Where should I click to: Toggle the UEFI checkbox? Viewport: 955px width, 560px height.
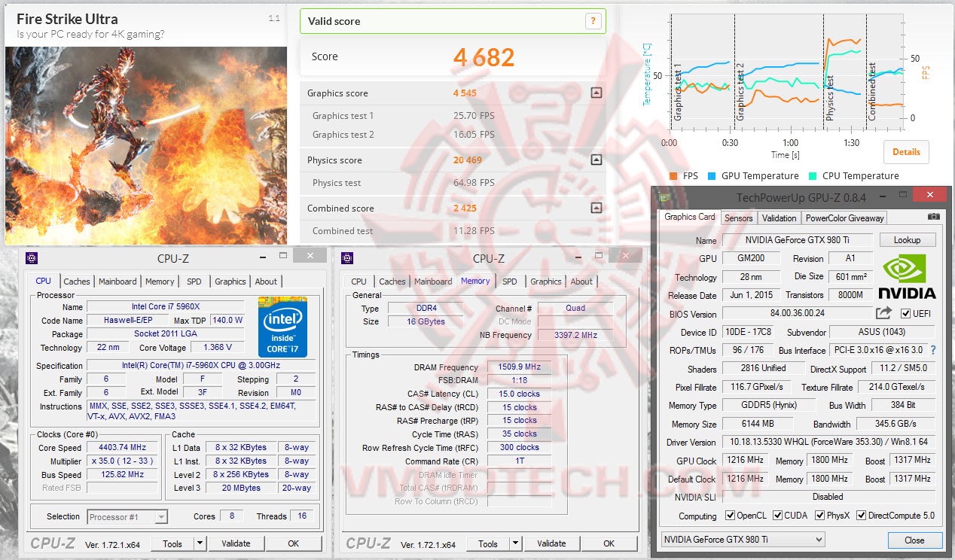coord(905,313)
